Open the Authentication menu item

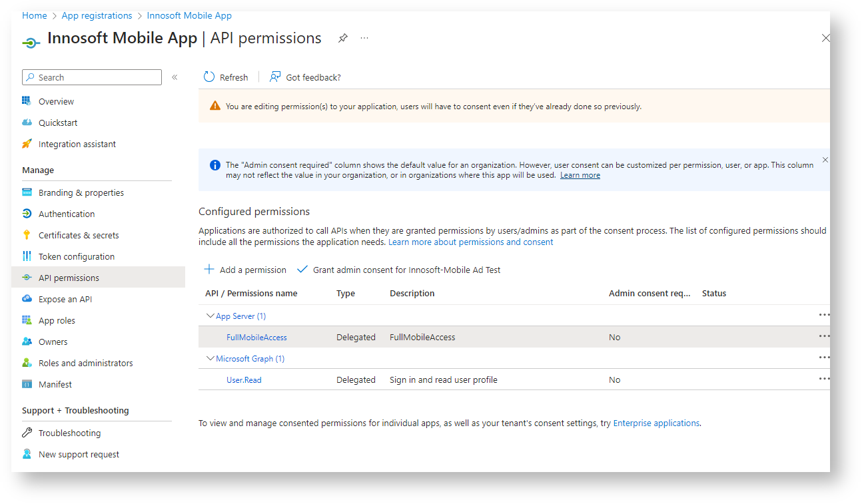[x=67, y=214]
